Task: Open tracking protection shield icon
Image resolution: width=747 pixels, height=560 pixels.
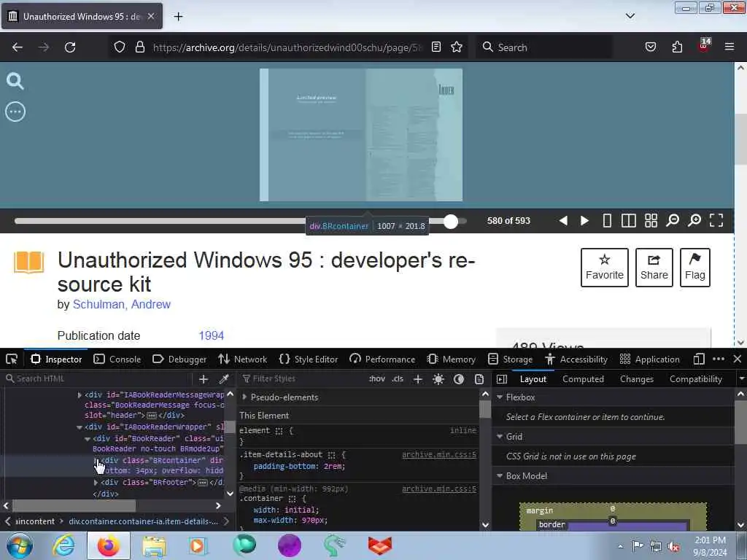Action: pos(120,47)
